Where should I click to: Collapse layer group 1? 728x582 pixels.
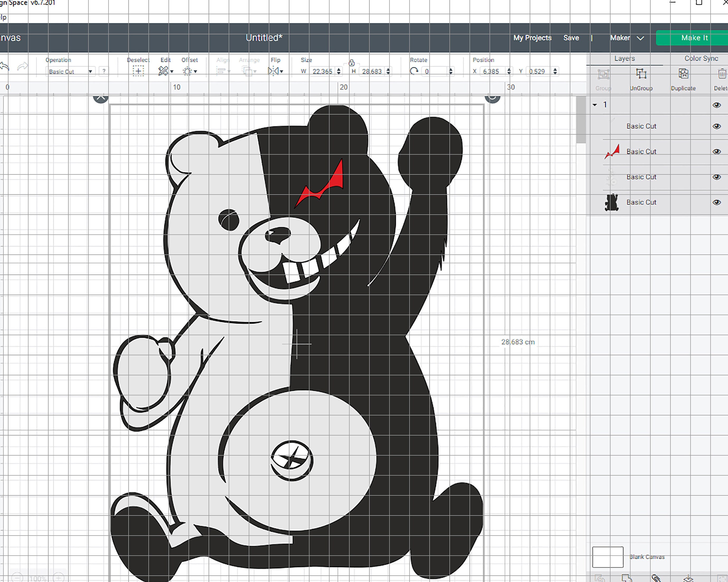595,105
